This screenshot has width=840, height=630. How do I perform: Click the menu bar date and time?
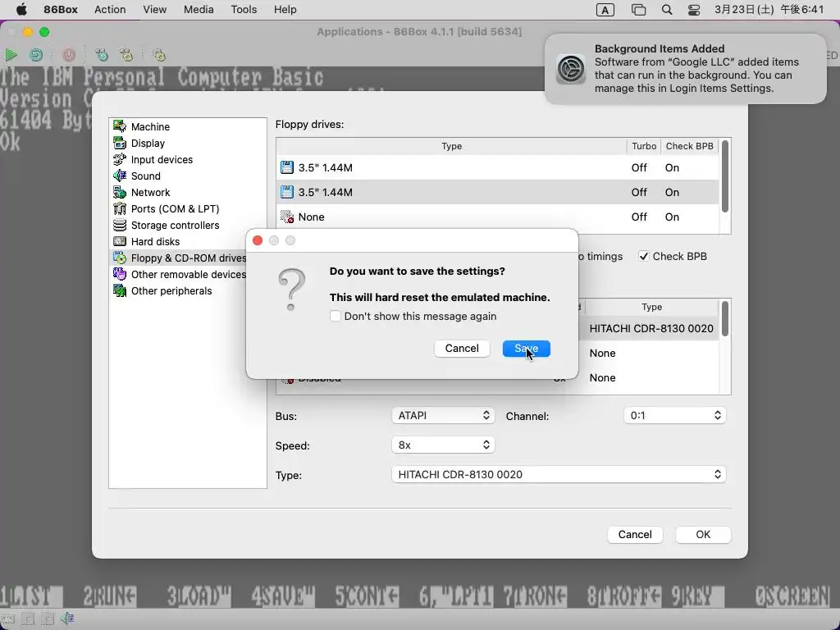769,10
